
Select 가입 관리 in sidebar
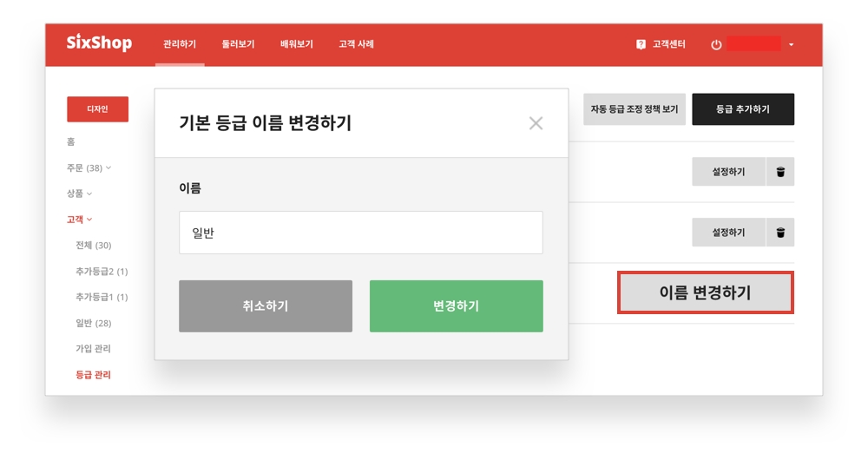coord(93,349)
